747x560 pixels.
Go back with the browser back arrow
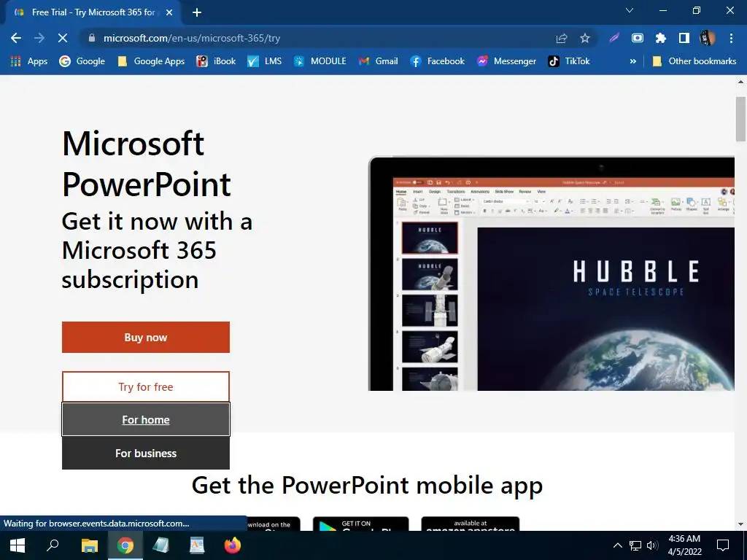click(16, 38)
